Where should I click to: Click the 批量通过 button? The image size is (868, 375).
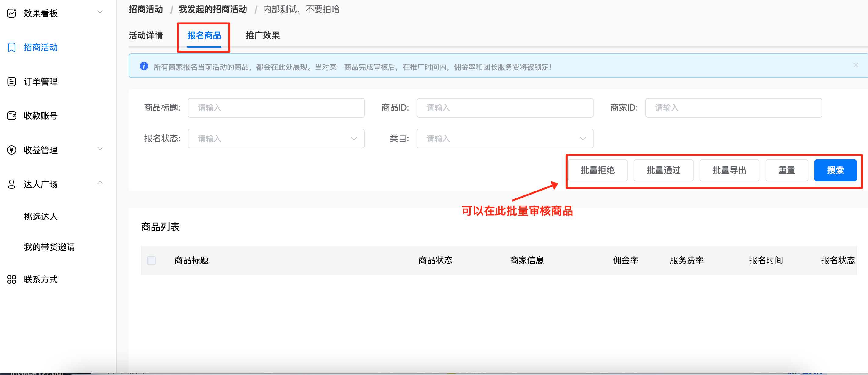coord(663,170)
